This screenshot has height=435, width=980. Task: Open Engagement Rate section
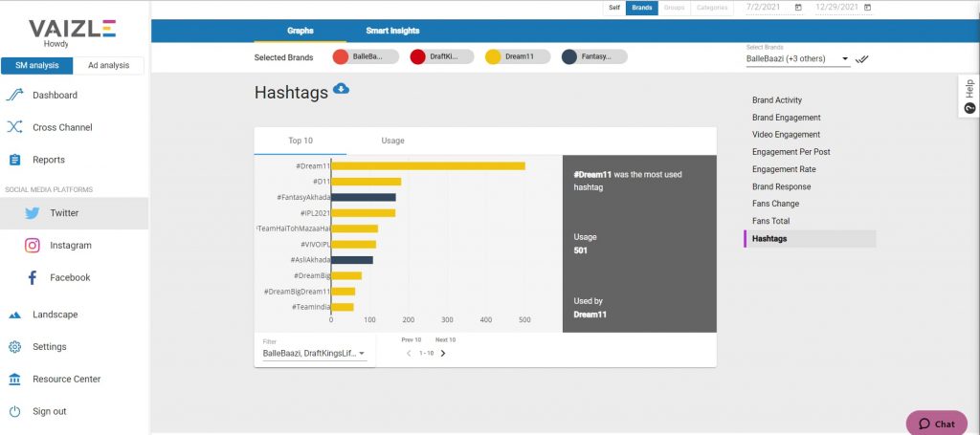click(x=784, y=169)
